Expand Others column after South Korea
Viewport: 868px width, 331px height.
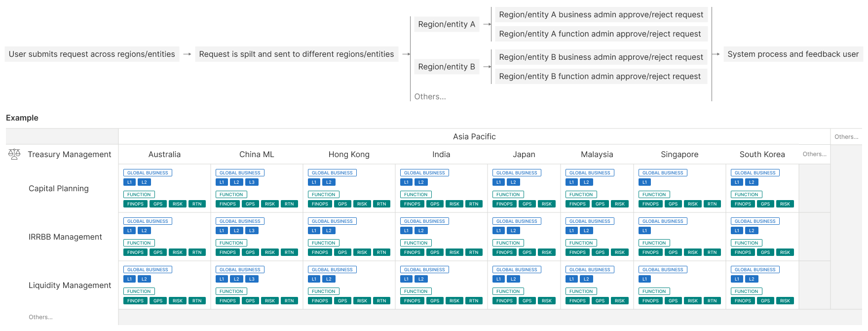(x=814, y=154)
